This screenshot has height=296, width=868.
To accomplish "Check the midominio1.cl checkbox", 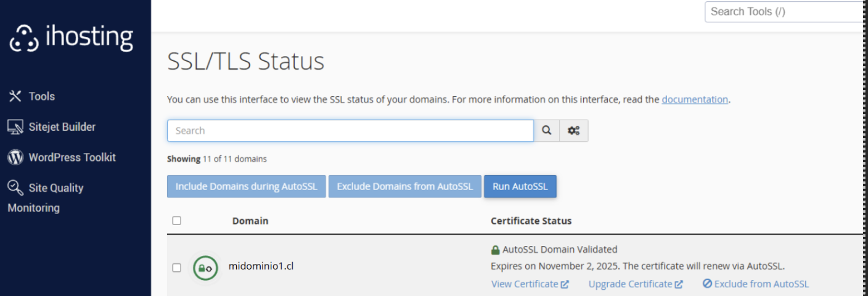I will [177, 268].
